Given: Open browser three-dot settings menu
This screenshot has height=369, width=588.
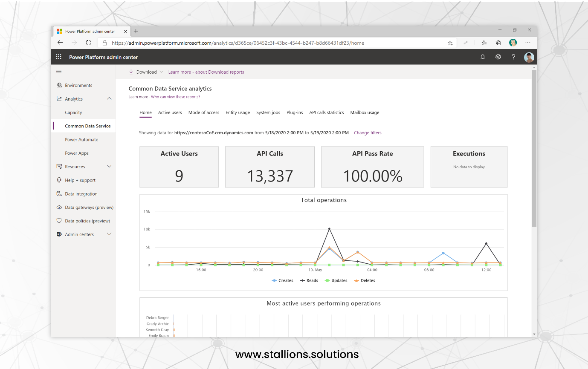Looking at the screenshot, I should click(528, 43).
